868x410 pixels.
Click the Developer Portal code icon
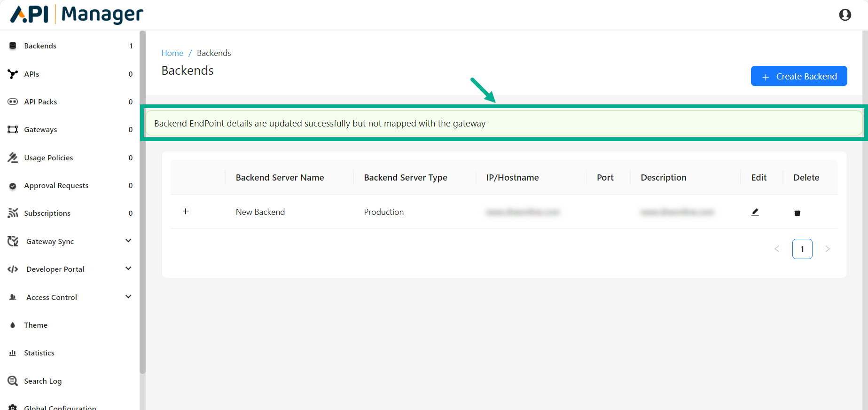[x=13, y=269]
